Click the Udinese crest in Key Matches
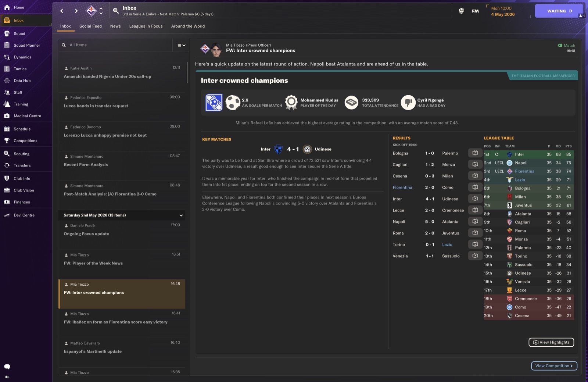The image size is (588, 382). (308, 149)
